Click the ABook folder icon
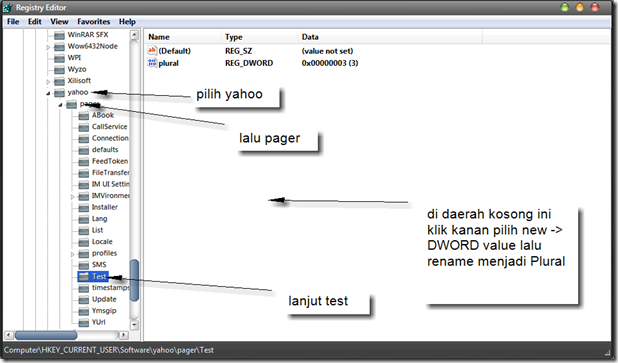This screenshot has width=618, height=363. 84,116
